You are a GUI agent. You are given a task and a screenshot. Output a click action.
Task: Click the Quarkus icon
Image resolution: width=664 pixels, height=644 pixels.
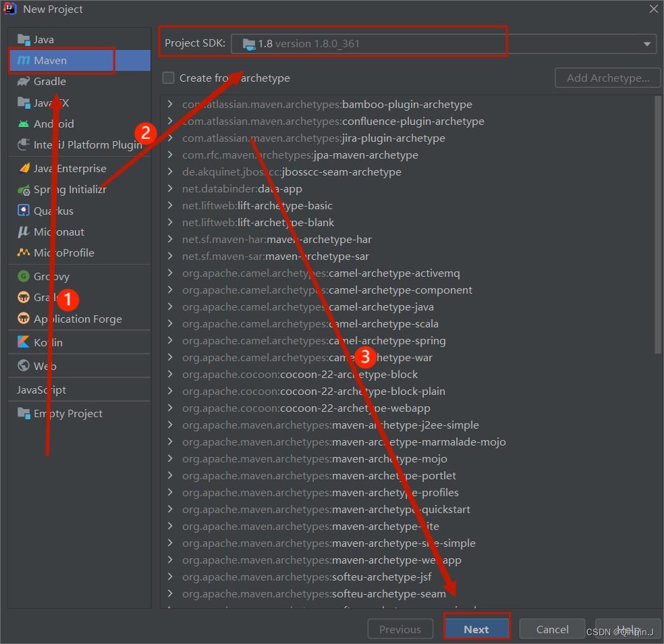click(x=24, y=211)
